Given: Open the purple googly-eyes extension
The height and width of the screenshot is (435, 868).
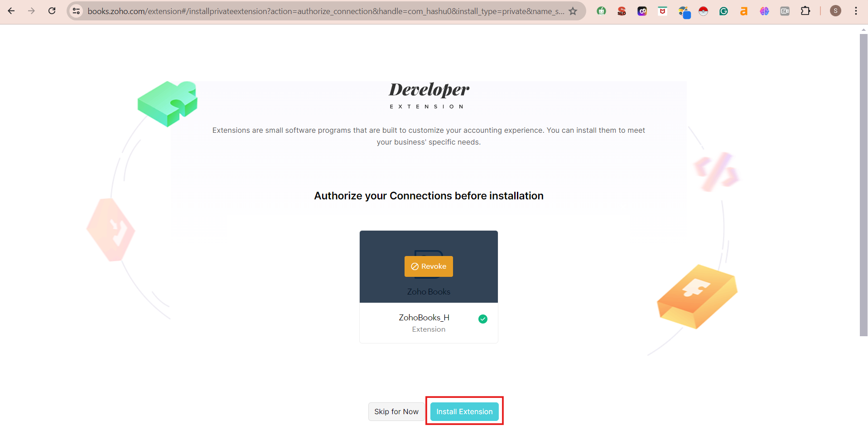Looking at the screenshot, I should [642, 11].
